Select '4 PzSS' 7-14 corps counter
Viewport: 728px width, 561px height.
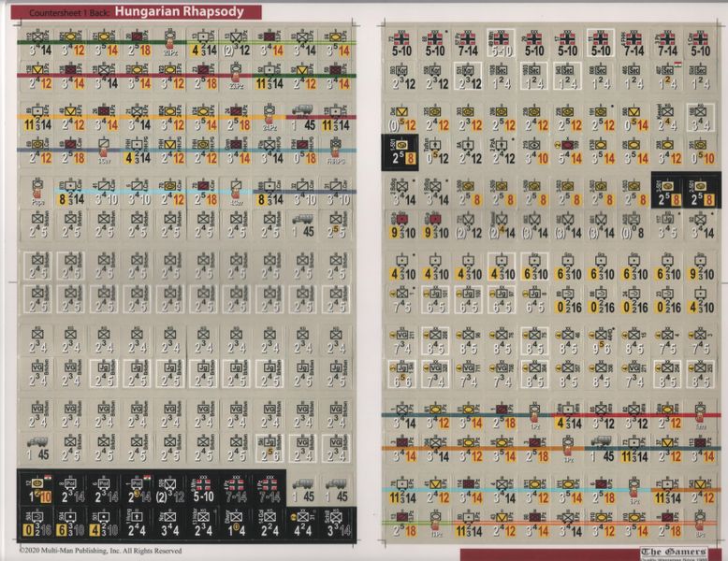click(x=634, y=44)
